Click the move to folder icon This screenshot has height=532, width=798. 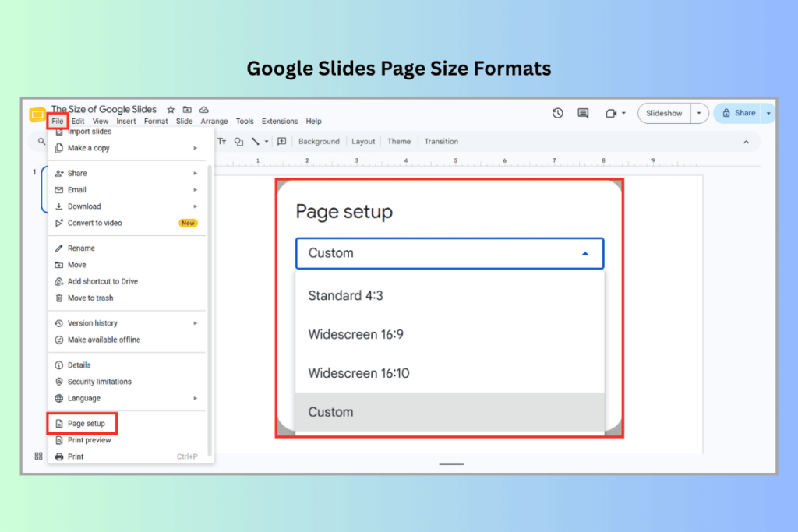(x=187, y=109)
